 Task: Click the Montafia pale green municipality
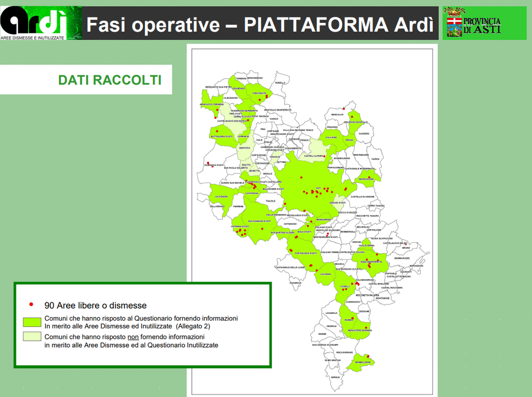point(244,148)
